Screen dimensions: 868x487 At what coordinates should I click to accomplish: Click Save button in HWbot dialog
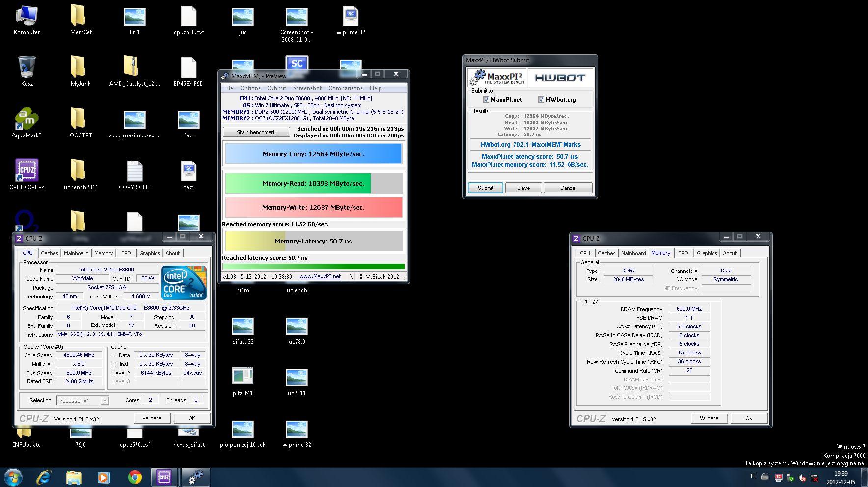point(524,188)
